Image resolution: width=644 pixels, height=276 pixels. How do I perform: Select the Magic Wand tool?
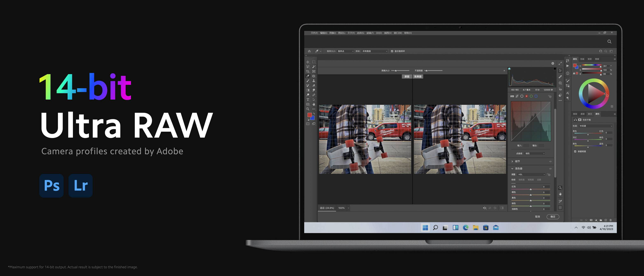[x=314, y=67]
